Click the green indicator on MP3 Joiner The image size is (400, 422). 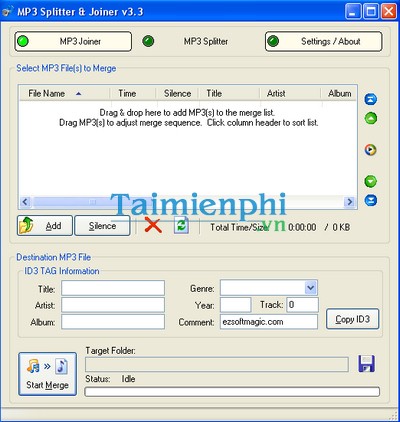(23, 41)
